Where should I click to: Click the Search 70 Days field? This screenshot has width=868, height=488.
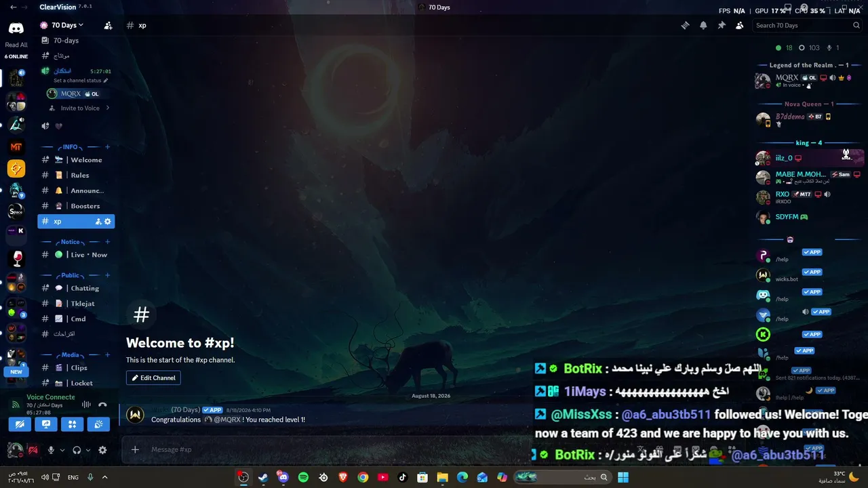tap(807, 25)
